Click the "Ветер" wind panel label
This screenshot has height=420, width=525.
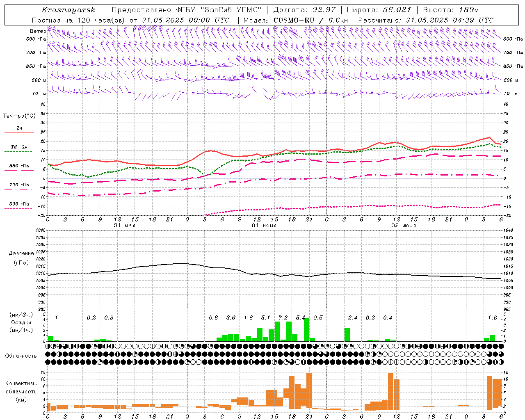click(x=38, y=31)
